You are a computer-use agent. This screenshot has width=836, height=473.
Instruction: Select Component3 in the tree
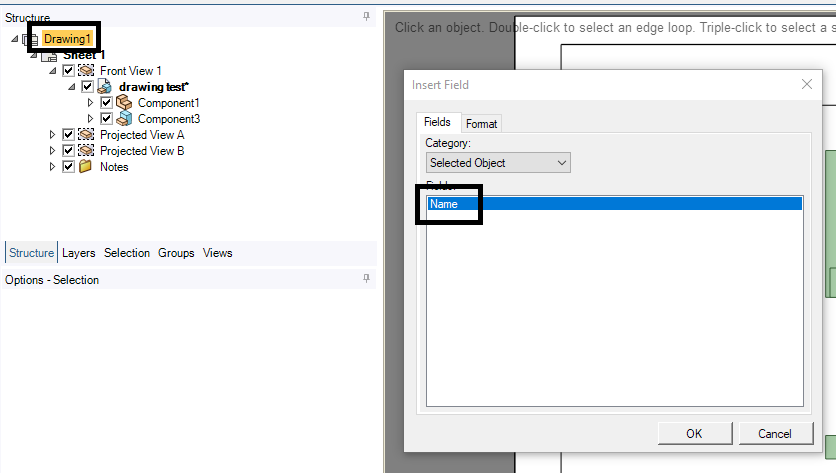click(x=169, y=119)
